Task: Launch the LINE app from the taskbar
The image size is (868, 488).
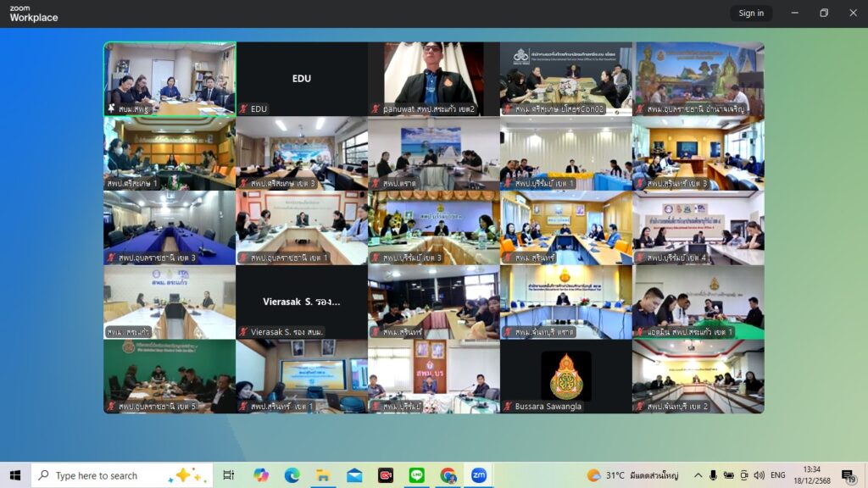Action: tap(417, 475)
